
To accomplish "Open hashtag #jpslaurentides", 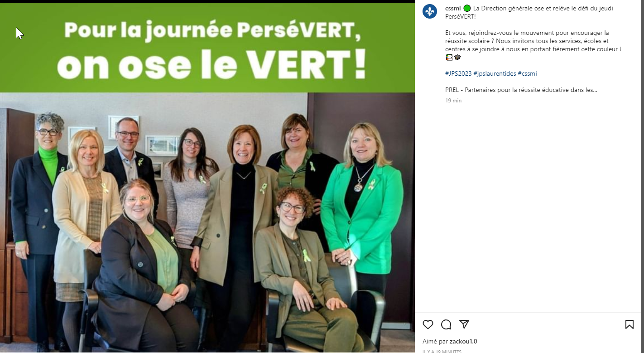I will pos(495,73).
